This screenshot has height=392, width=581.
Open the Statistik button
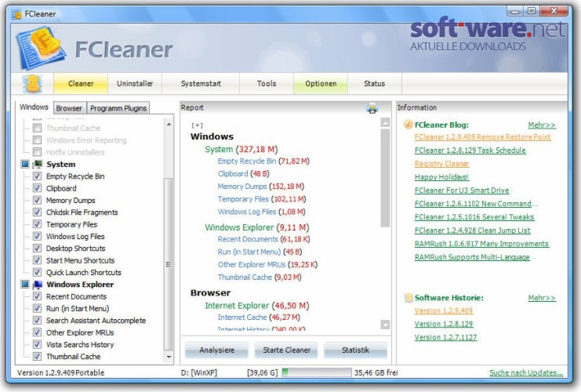355,350
